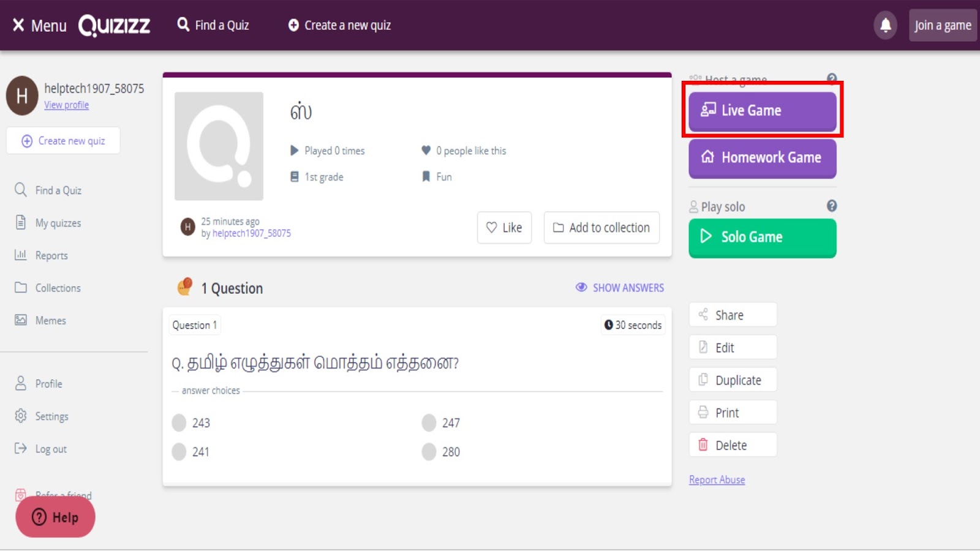Click the sidebar username helptech1907_58075

tap(94, 89)
